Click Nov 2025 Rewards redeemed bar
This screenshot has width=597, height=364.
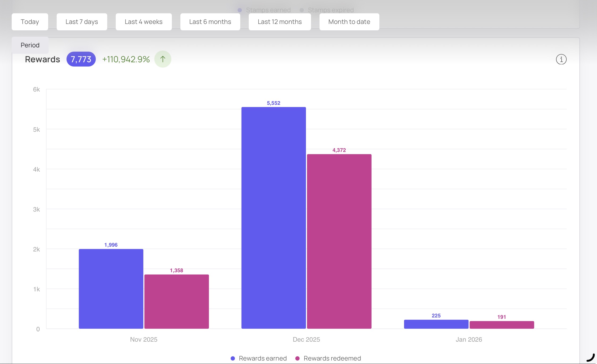[176, 301]
